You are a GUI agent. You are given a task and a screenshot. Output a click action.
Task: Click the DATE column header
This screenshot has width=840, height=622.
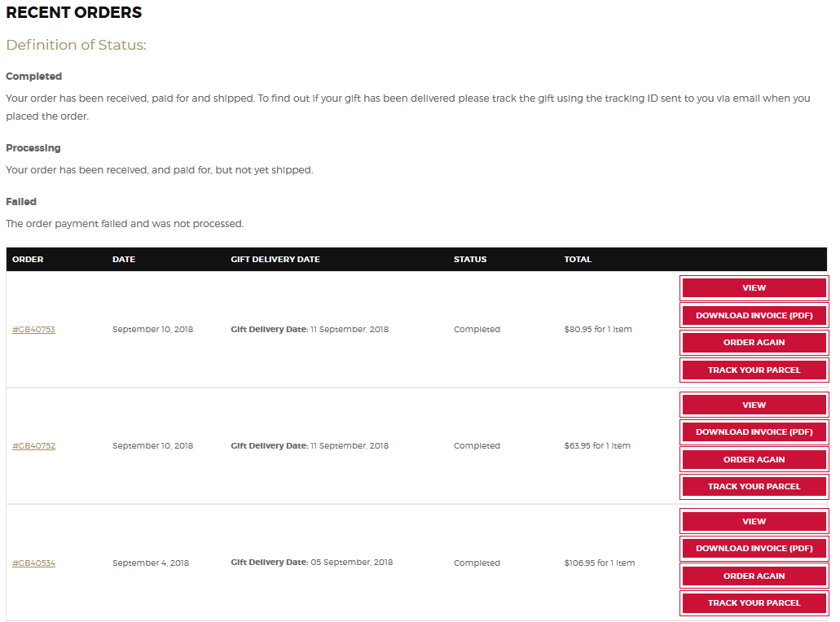click(124, 259)
